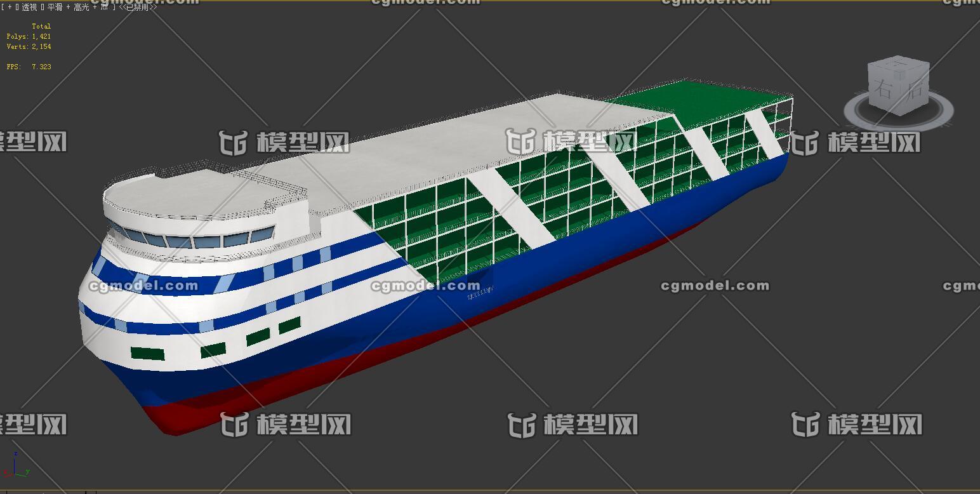Click the Total statistics header
Screen dimensions: 980x494
point(41,26)
